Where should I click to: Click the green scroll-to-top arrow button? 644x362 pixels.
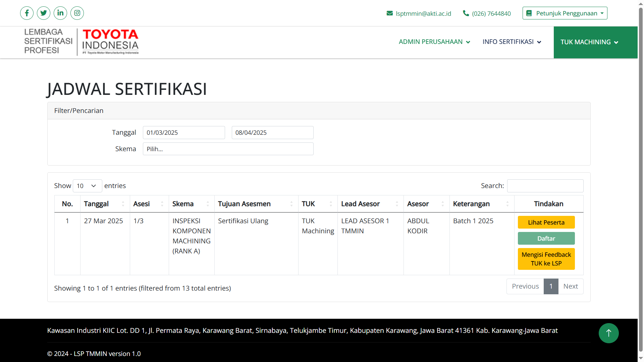(608, 333)
